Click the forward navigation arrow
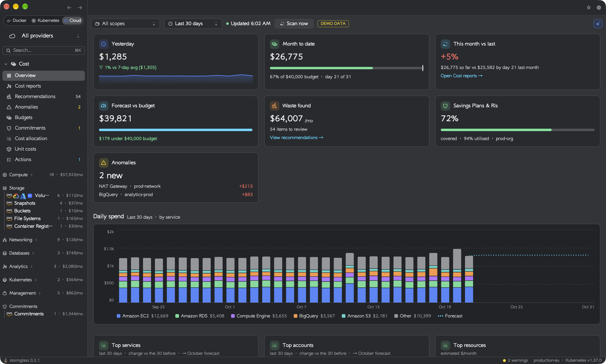 pos(80,8)
